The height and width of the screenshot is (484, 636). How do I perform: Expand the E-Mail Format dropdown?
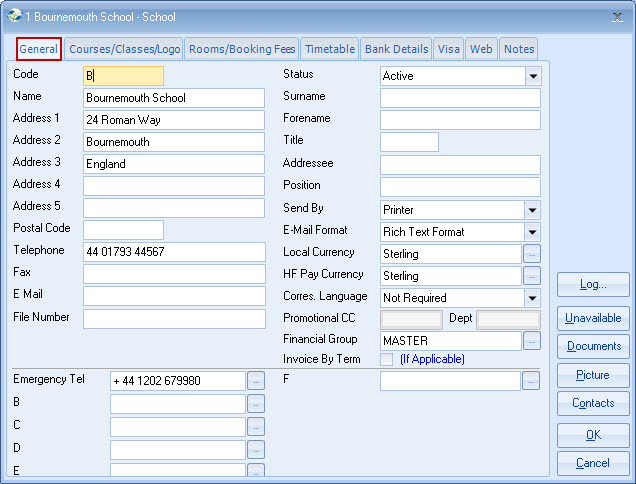[532, 232]
